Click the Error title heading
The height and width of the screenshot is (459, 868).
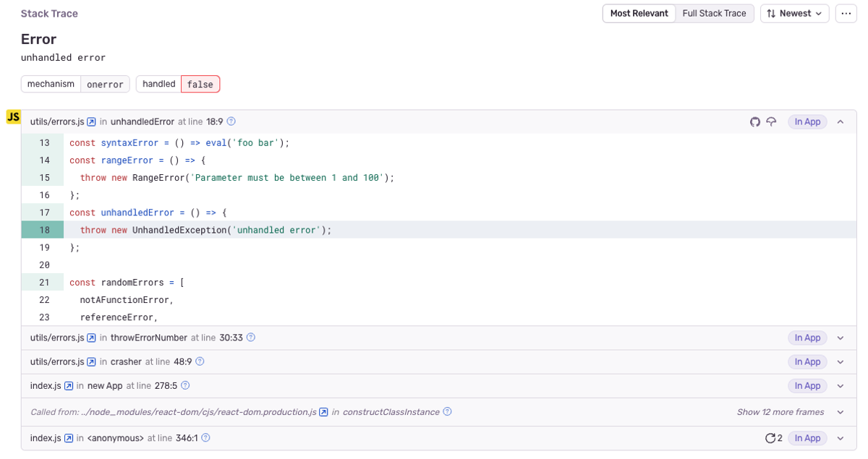38,39
